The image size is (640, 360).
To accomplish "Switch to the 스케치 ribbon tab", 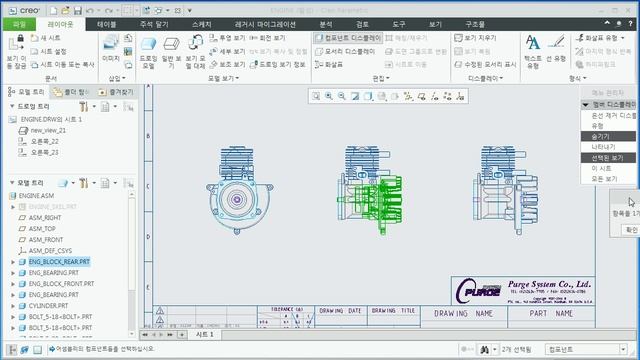I will [x=202, y=24].
